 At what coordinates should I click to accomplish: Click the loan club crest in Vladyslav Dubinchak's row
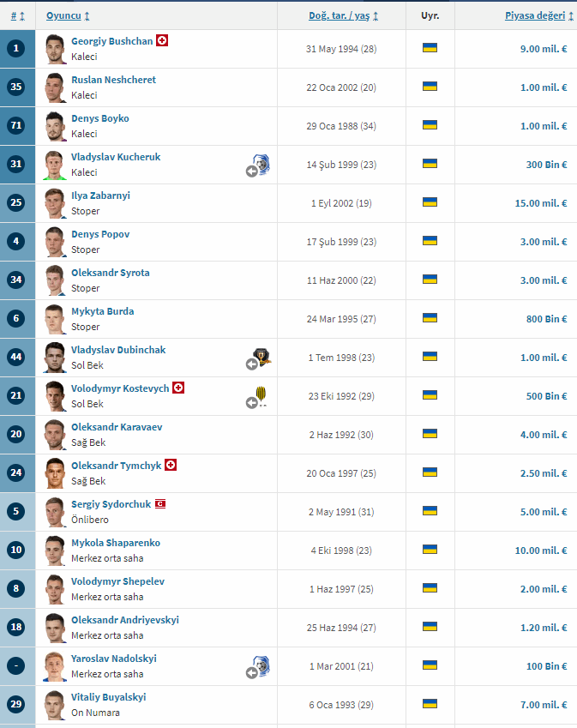pyautogui.click(x=261, y=358)
